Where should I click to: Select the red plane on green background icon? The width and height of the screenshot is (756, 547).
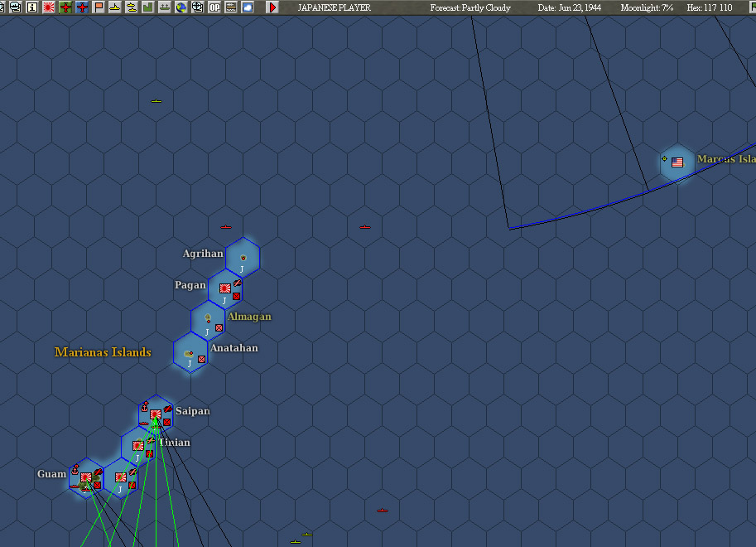click(x=65, y=7)
